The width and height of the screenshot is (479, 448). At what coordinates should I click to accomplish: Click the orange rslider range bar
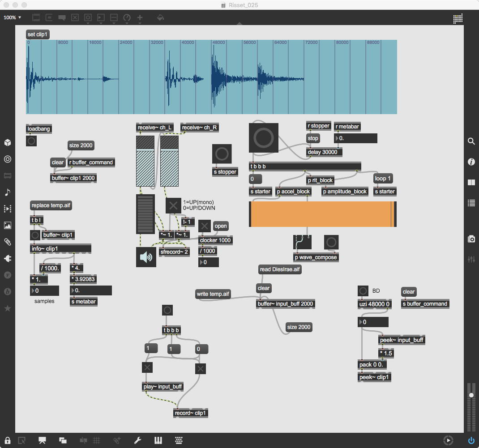click(323, 214)
